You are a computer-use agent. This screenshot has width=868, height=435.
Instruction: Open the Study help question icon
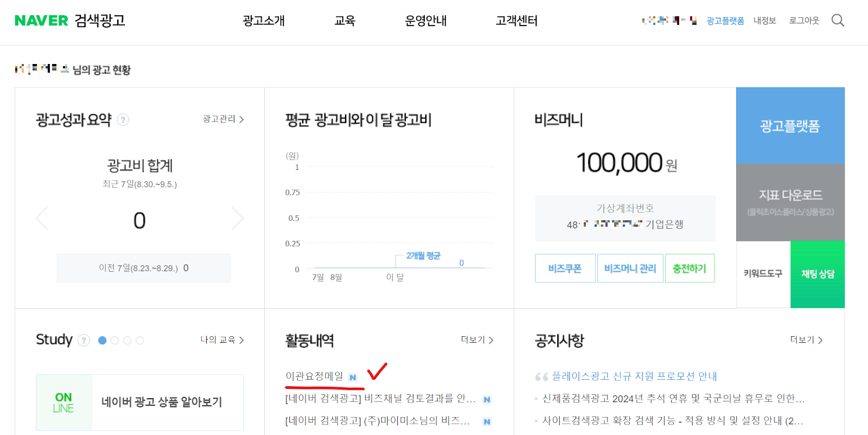[x=84, y=340]
